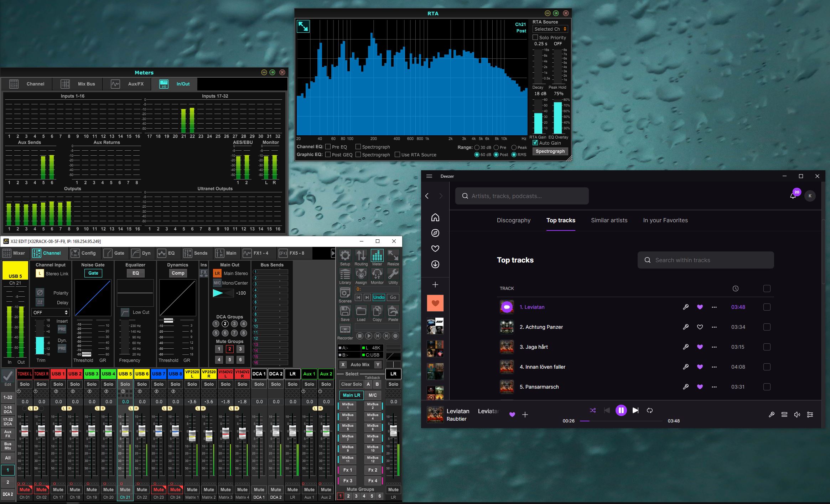
Task: Click the Copy icon in X32 Edit
Action: point(377,311)
